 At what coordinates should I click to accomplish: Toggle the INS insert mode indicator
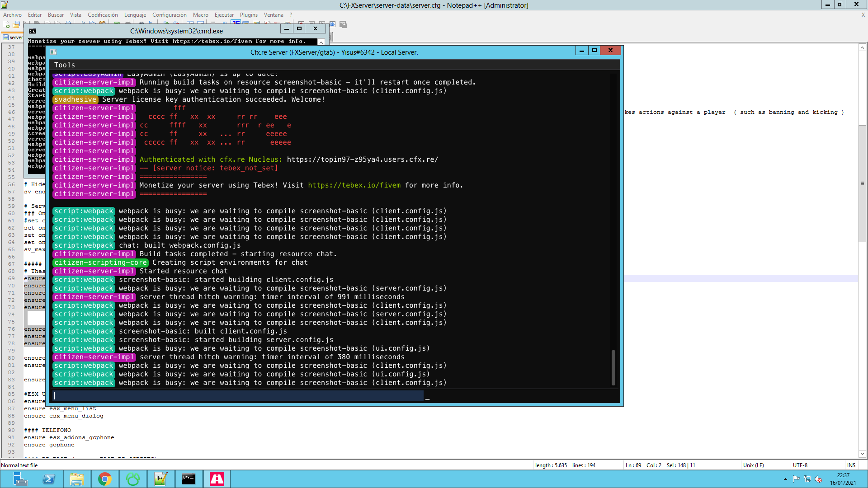coord(851,465)
